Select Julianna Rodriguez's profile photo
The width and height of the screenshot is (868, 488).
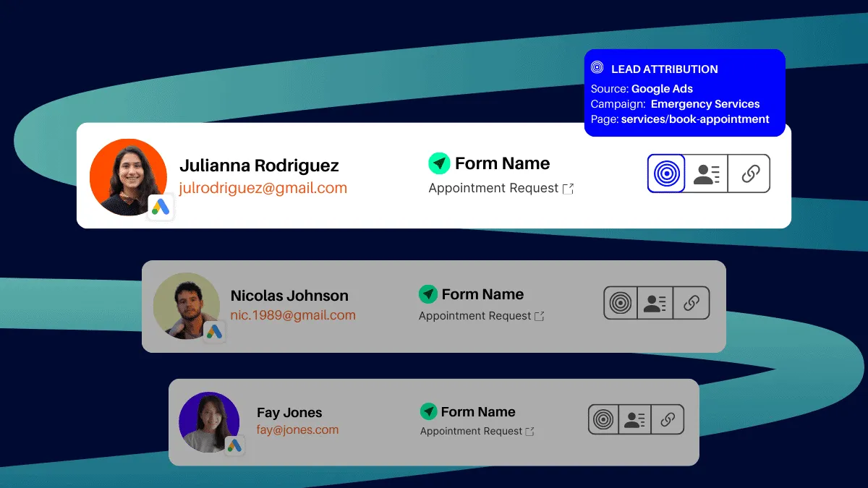click(x=129, y=177)
